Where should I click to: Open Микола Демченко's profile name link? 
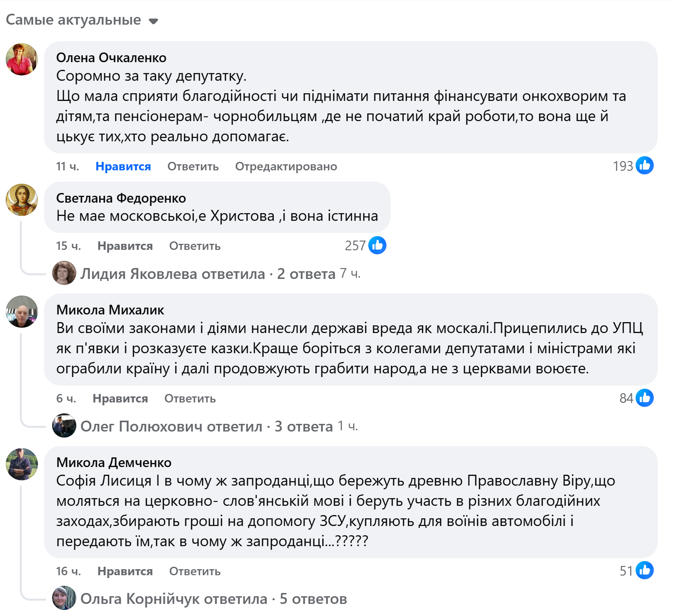coord(114,463)
